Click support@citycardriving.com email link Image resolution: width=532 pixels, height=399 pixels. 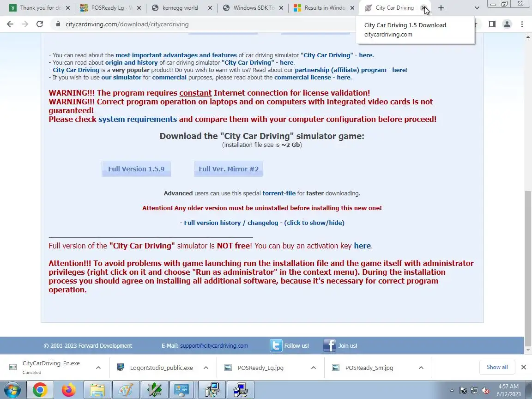click(214, 346)
